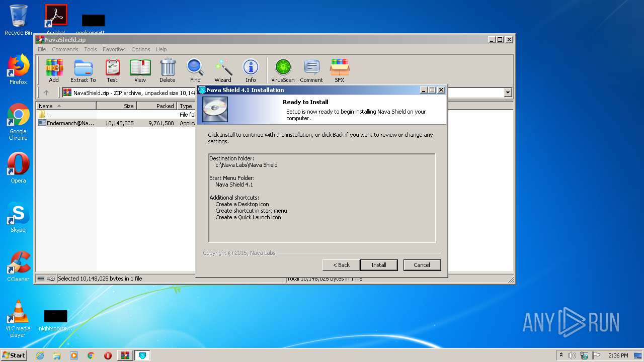644x362 pixels.
Task: Click the Add toolbar icon in WinRAR
Action: pos(54,70)
